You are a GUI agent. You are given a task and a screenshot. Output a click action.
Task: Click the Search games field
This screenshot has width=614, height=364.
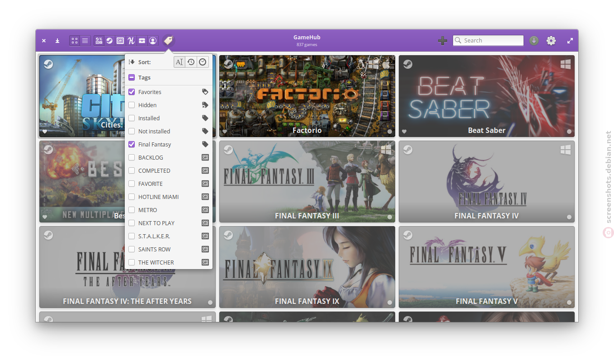point(488,41)
